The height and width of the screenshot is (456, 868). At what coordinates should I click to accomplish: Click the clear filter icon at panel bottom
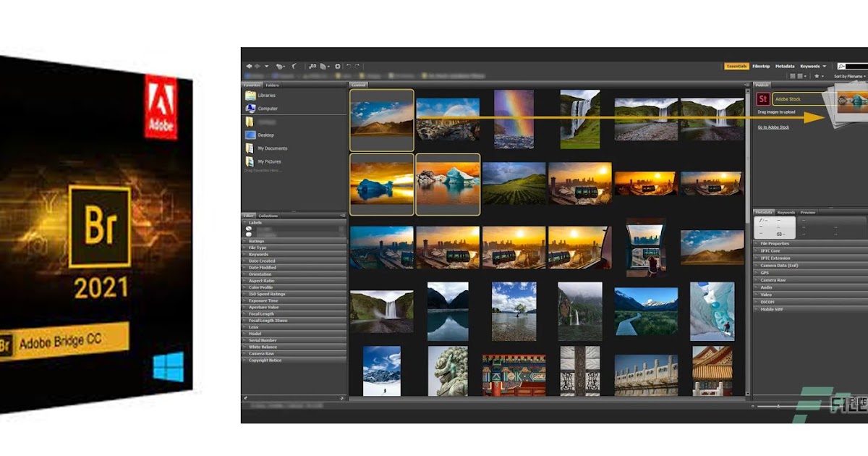point(342,399)
